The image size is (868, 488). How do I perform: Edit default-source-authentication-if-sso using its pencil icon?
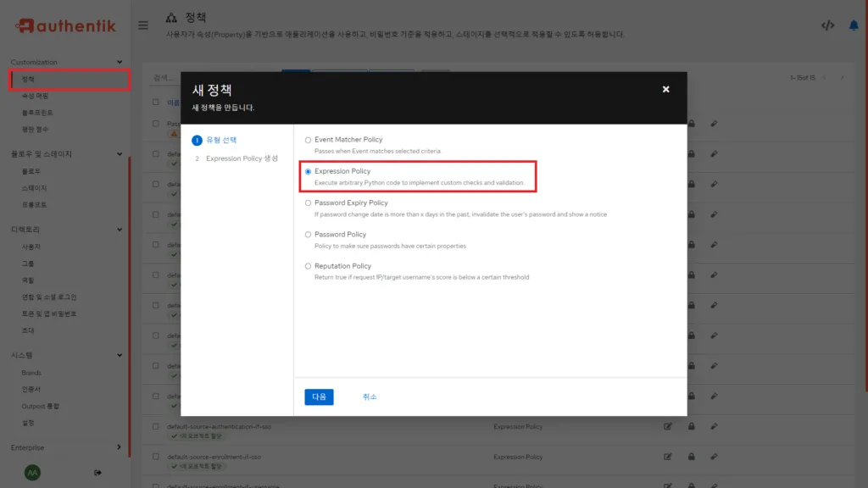point(715,426)
